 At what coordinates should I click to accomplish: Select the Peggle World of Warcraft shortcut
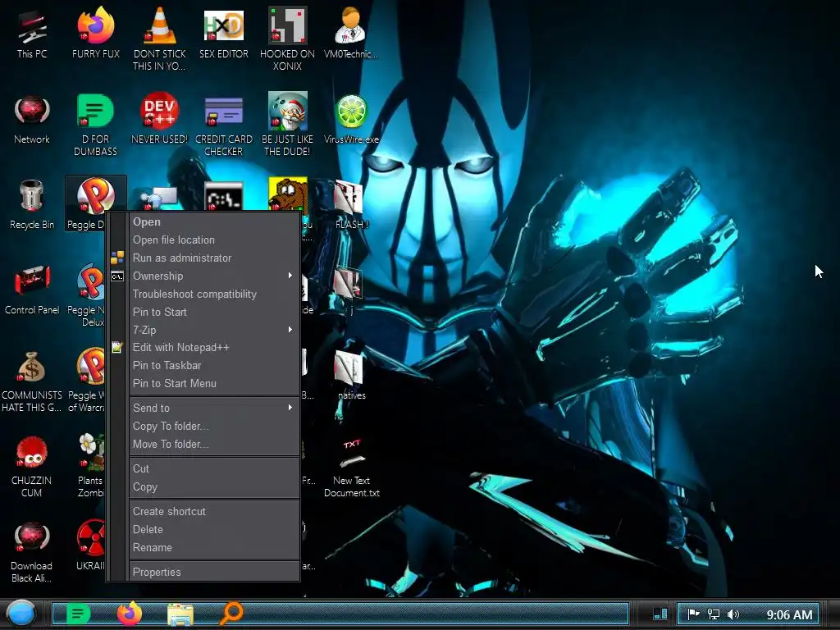pos(86,381)
